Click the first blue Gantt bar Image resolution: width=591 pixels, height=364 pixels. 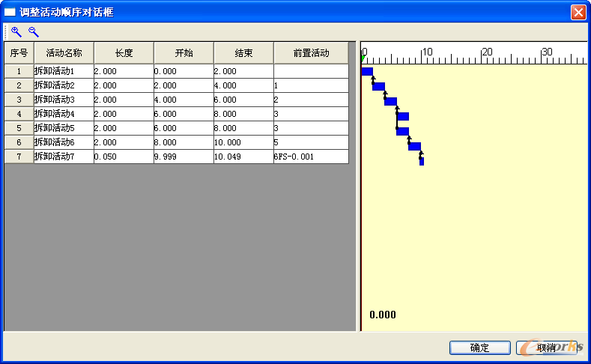[x=367, y=72]
